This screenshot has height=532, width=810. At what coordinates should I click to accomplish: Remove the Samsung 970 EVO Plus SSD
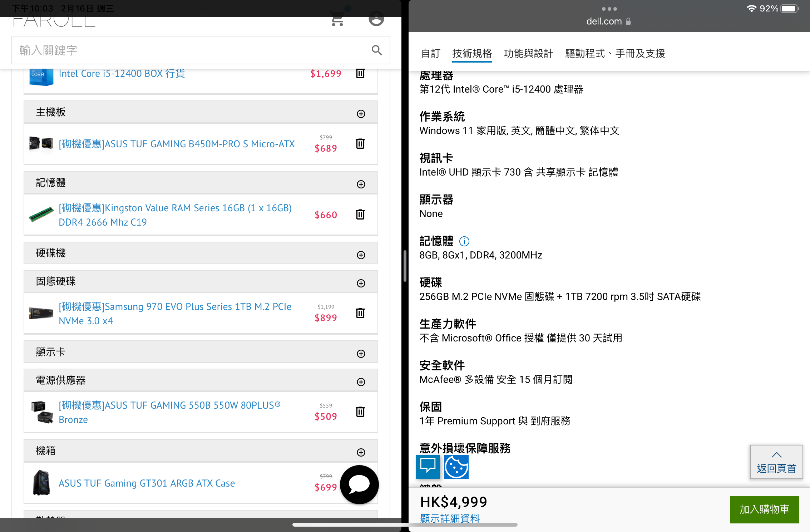coord(360,313)
